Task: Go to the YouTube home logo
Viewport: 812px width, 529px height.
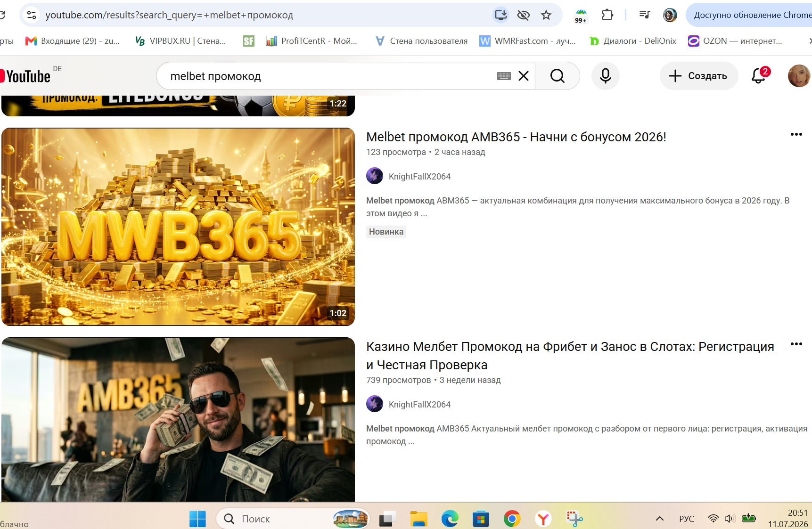Action: 25,76
